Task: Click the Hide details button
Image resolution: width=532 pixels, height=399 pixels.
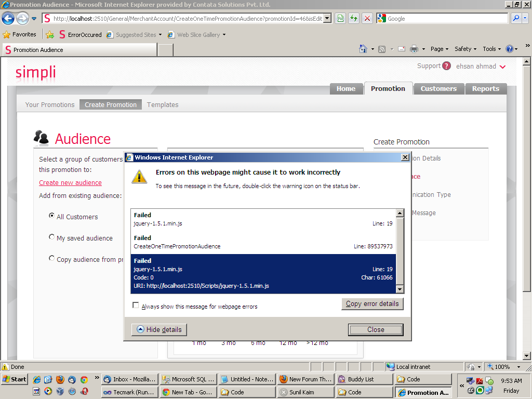Action: coord(159,329)
